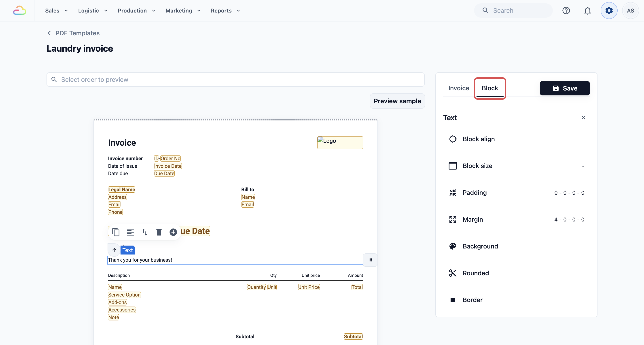Image resolution: width=644 pixels, height=345 pixels.
Task: Click the ID-Order No placeholder
Action: point(167,158)
